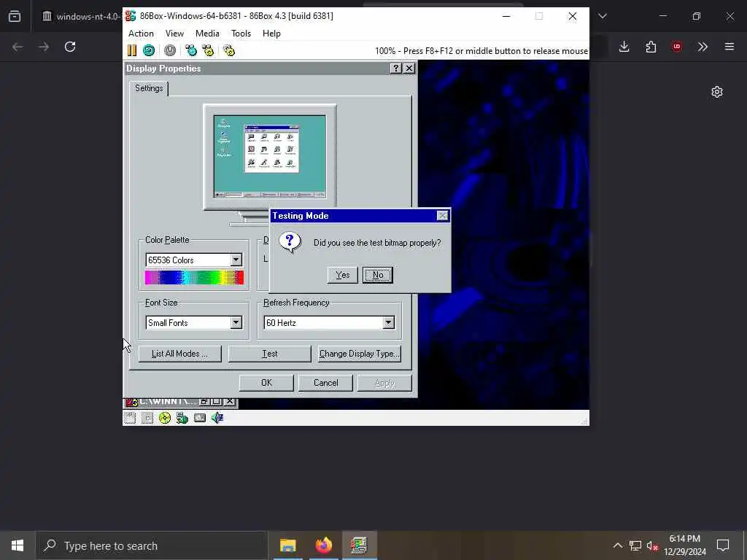
Task: Switch to the windows-nt-4.0 browser tab
Action: click(x=81, y=16)
